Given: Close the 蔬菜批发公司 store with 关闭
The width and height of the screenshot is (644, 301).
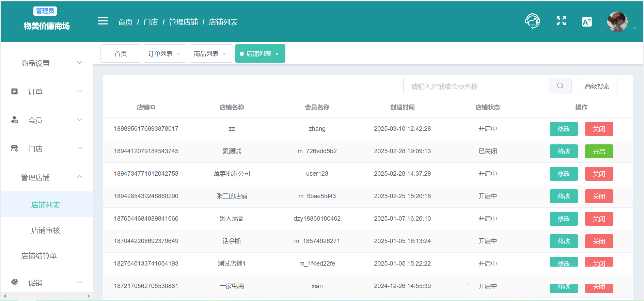Looking at the screenshot, I should [599, 174].
